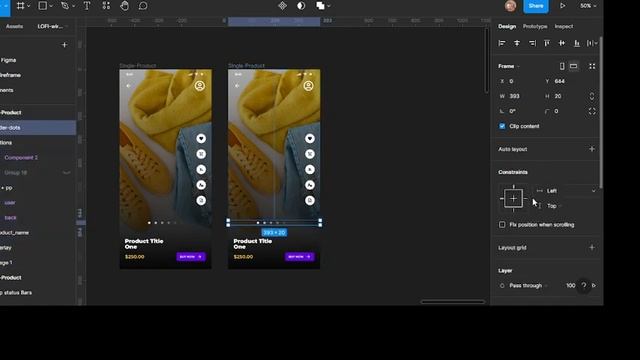Toggle independent corners icon
This screenshot has height=360, width=640.
592,111
